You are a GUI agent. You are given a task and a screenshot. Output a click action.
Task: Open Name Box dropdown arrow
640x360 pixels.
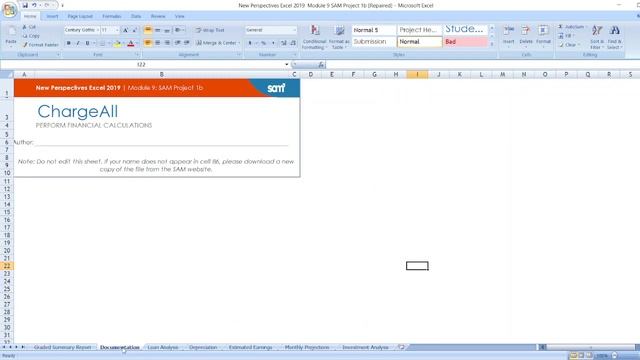pos(287,64)
